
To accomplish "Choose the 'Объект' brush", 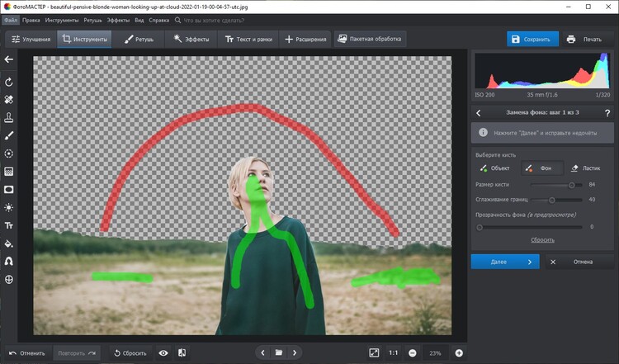I will (494, 168).
